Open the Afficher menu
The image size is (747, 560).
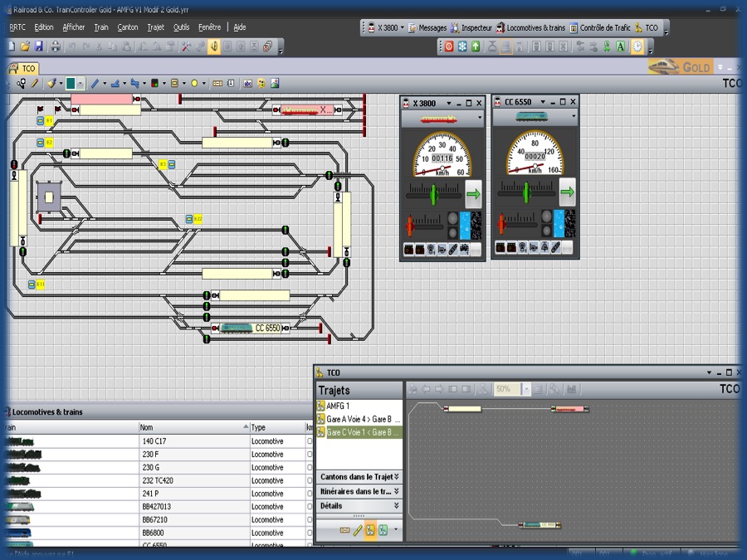[x=73, y=27]
